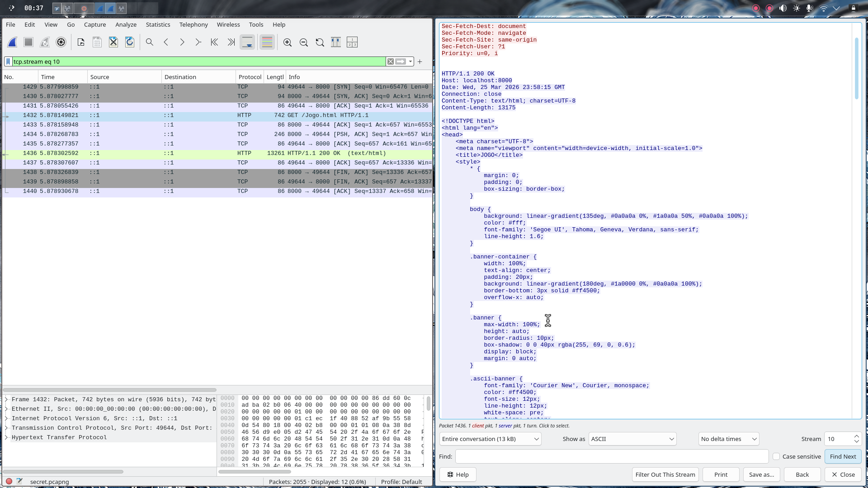Change Show as from ASCII
868x488 pixels.
[x=632, y=439]
